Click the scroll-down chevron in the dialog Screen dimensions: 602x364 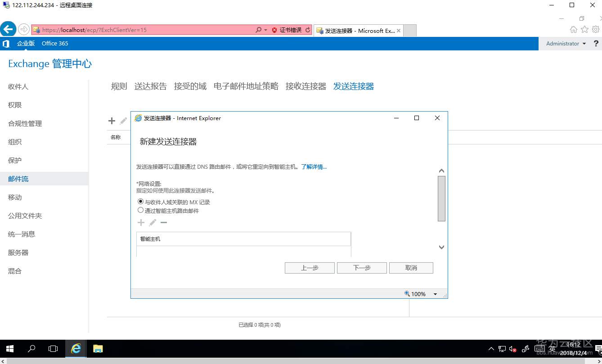pos(441,247)
